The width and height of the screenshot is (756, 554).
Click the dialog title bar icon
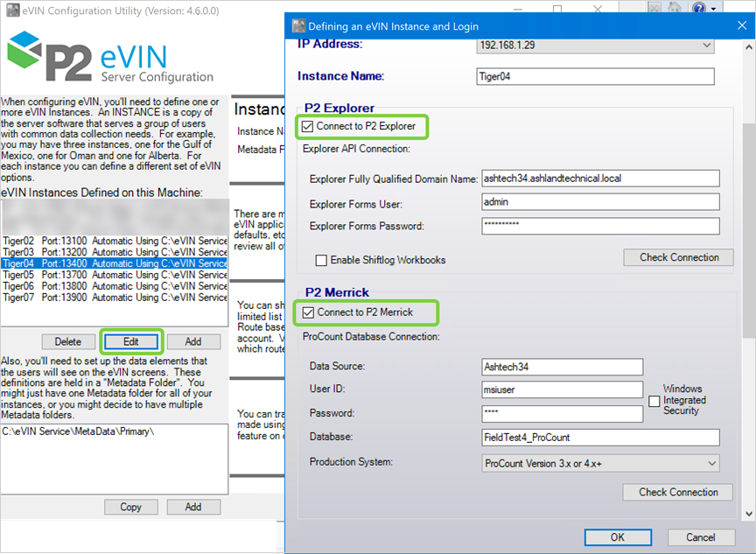pyautogui.click(x=298, y=25)
